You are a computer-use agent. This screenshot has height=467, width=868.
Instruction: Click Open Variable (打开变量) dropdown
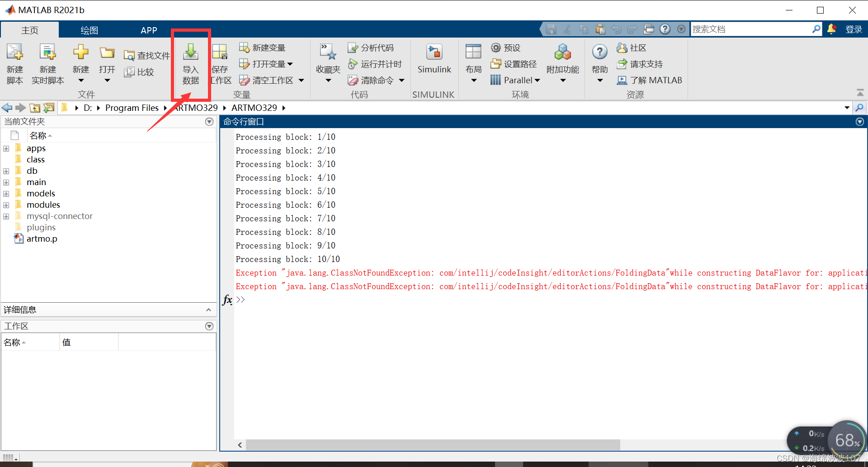266,64
